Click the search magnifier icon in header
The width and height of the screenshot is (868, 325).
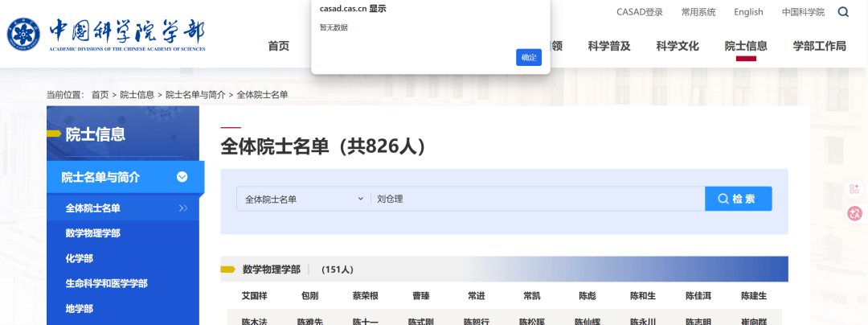pyautogui.click(x=843, y=12)
